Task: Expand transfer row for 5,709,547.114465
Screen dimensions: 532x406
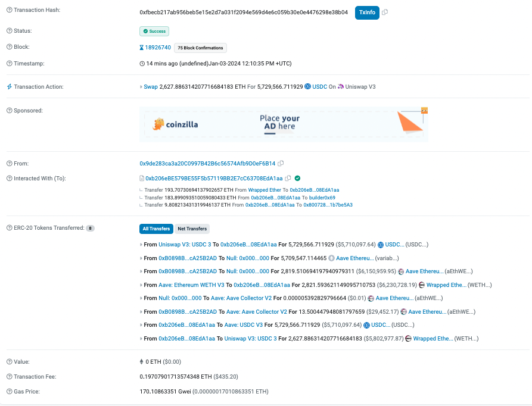Action: [x=141, y=258]
